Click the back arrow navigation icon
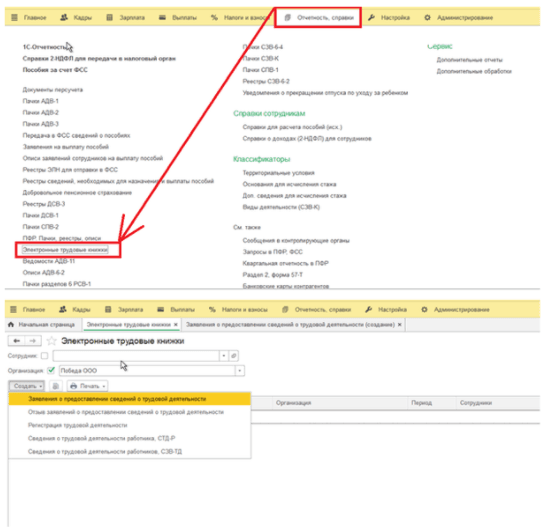The width and height of the screenshot is (547, 527). [x=16, y=341]
